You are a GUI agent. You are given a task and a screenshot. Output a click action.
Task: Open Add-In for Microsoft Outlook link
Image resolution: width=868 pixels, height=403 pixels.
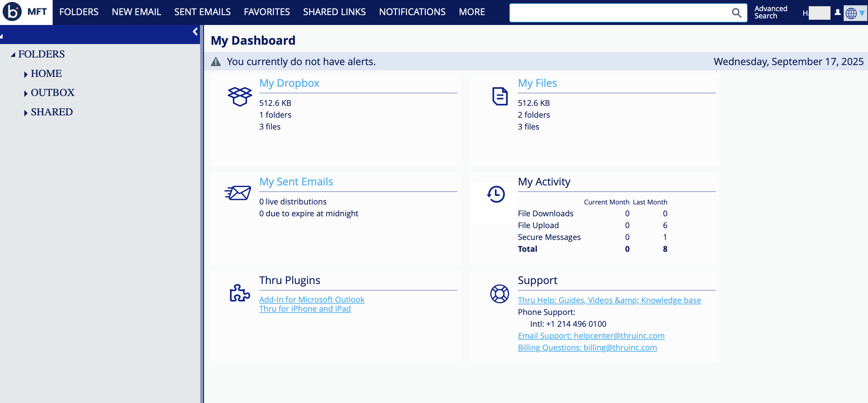[x=311, y=299]
